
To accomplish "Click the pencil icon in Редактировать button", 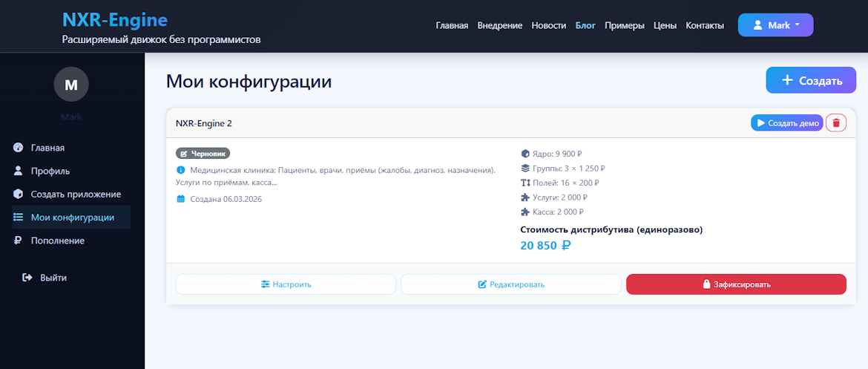I will click(482, 284).
